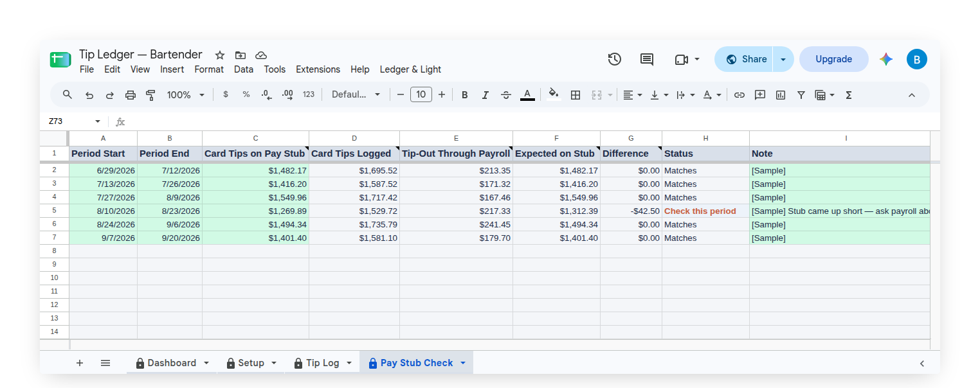
Task: Activate the paint format tool
Action: coord(151,95)
